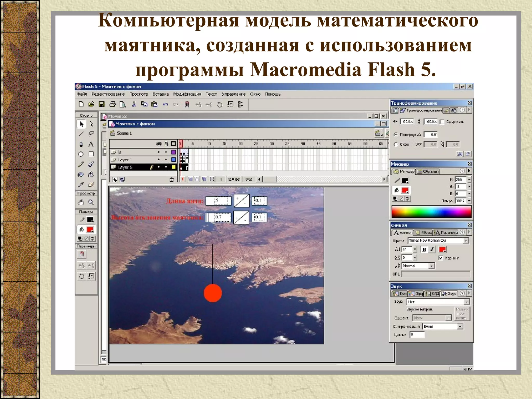This screenshot has width=532, height=399.
Task: Toggle Italic in the character panel
Action: pos(432,250)
